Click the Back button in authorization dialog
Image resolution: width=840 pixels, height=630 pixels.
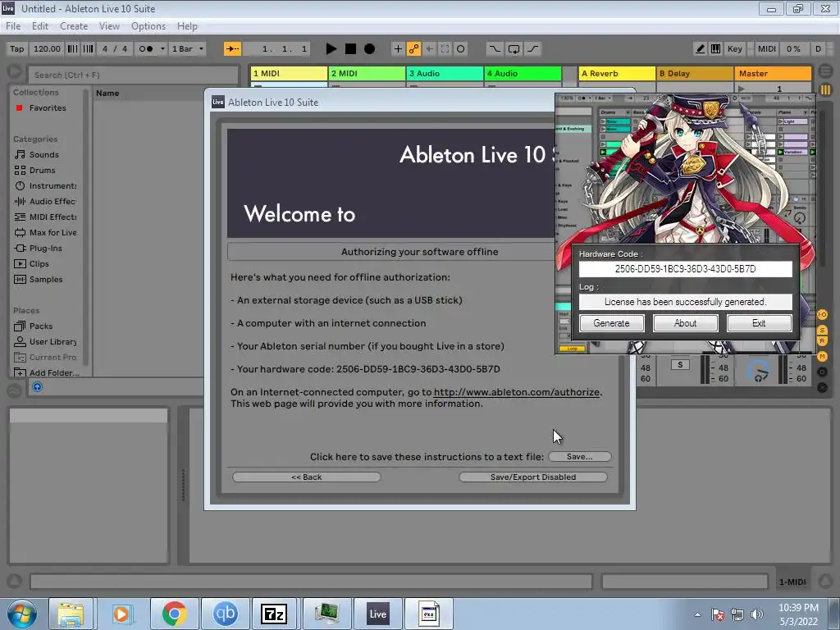307,477
